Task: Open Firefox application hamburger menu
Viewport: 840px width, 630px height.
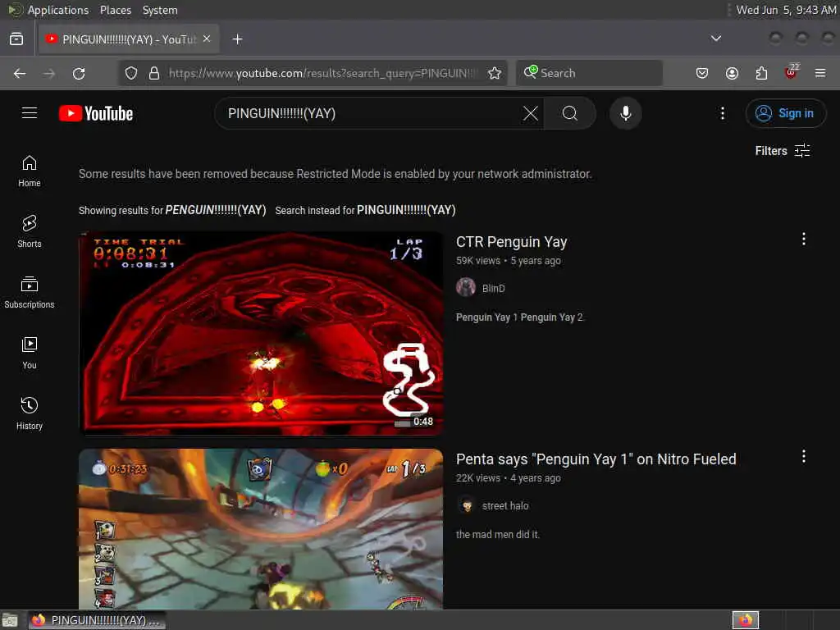Action: 820,73
